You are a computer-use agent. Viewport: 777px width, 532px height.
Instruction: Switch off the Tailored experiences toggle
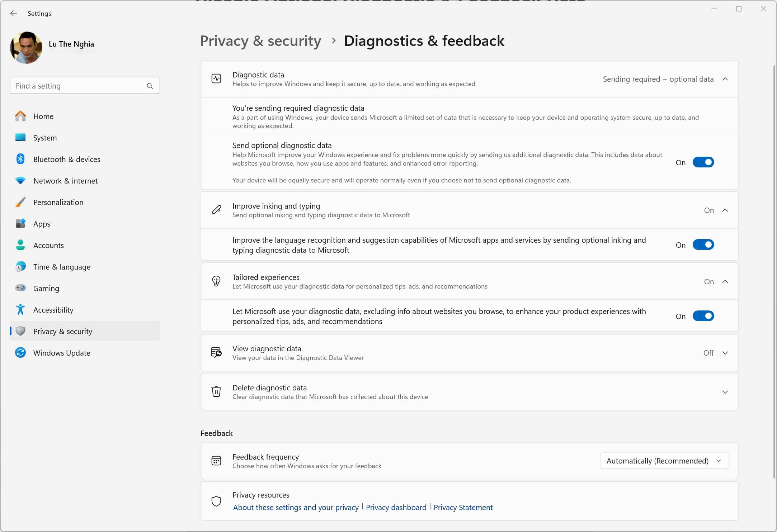pos(703,316)
